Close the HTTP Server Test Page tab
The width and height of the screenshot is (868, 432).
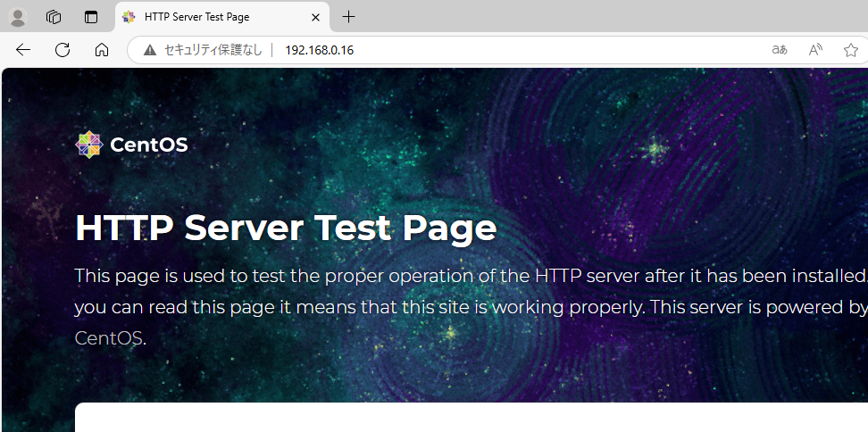(x=315, y=17)
